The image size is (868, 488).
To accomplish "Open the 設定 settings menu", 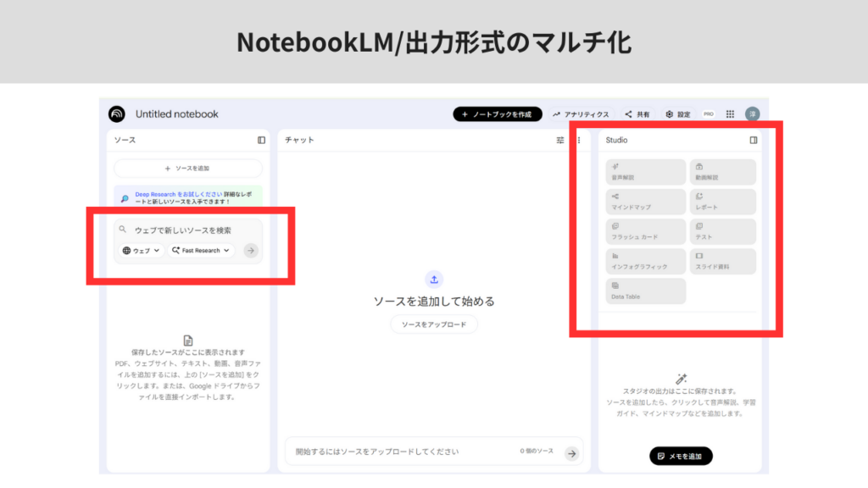I will 677,114.
